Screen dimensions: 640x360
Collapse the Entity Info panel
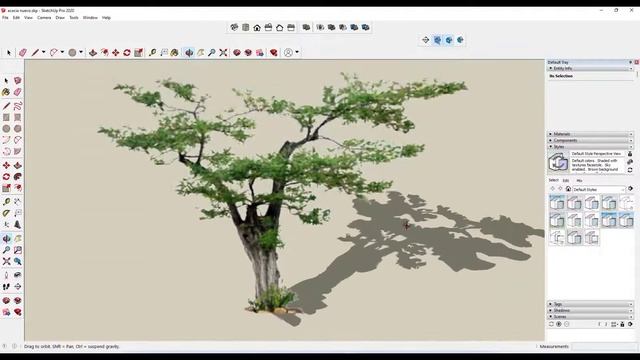[590, 69]
